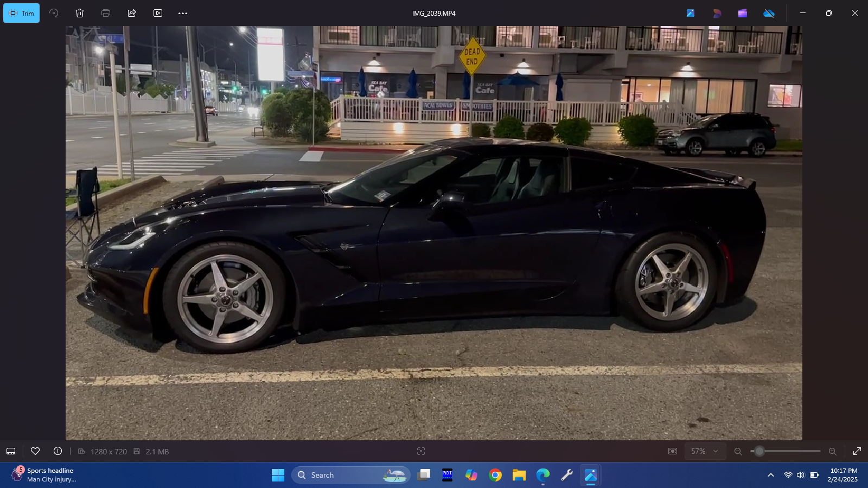Open the See more menu with three dots
Viewport: 868px width, 488px height.
pos(183,13)
